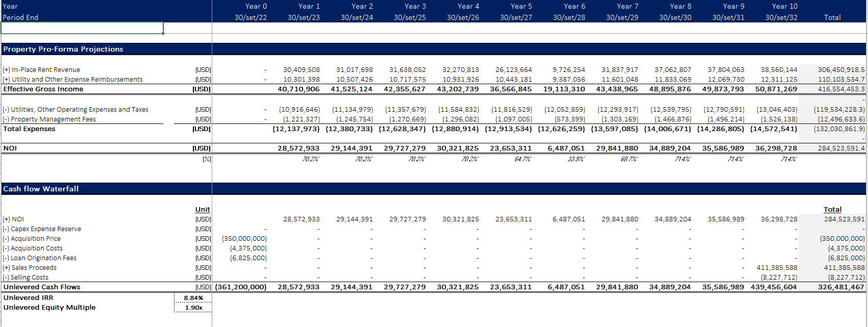Select the NOI row label in projections
The width and height of the screenshot is (868, 327).
[x=10, y=148]
